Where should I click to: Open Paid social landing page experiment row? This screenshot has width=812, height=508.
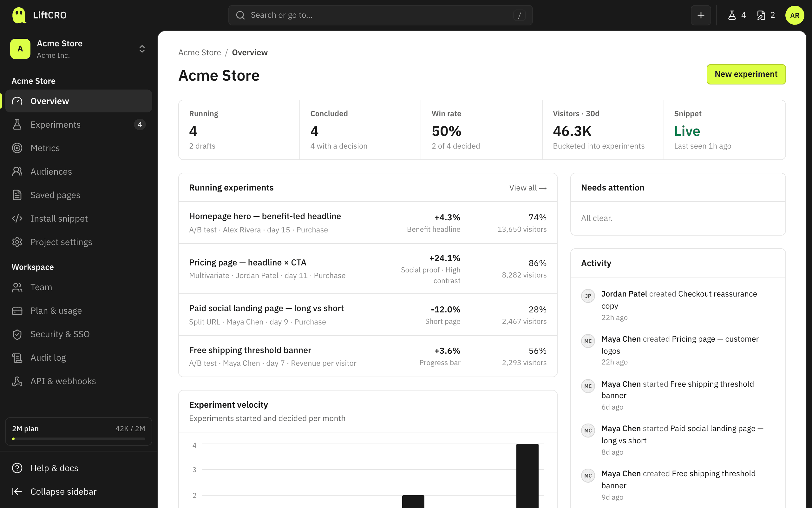368,315
